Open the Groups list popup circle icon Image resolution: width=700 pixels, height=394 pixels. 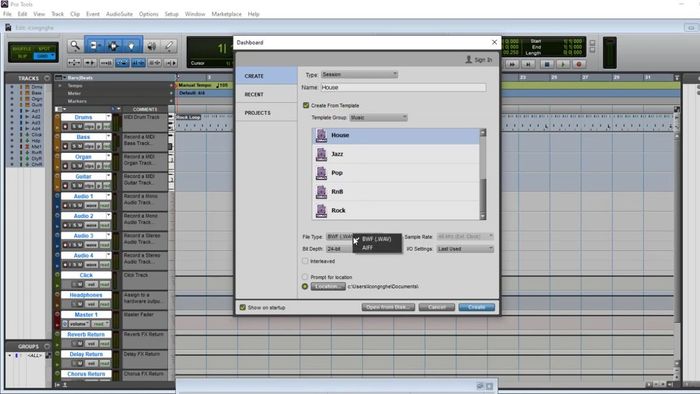pyautogui.click(x=47, y=346)
